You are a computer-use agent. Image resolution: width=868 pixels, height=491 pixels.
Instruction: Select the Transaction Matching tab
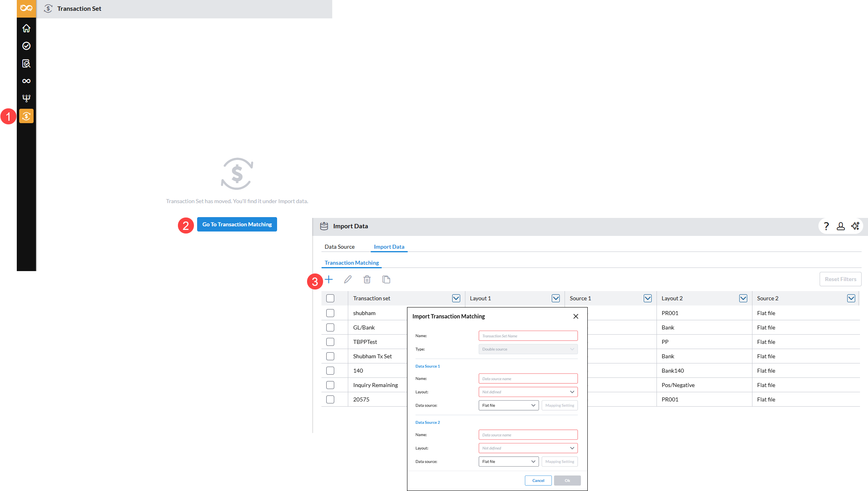click(351, 263)
